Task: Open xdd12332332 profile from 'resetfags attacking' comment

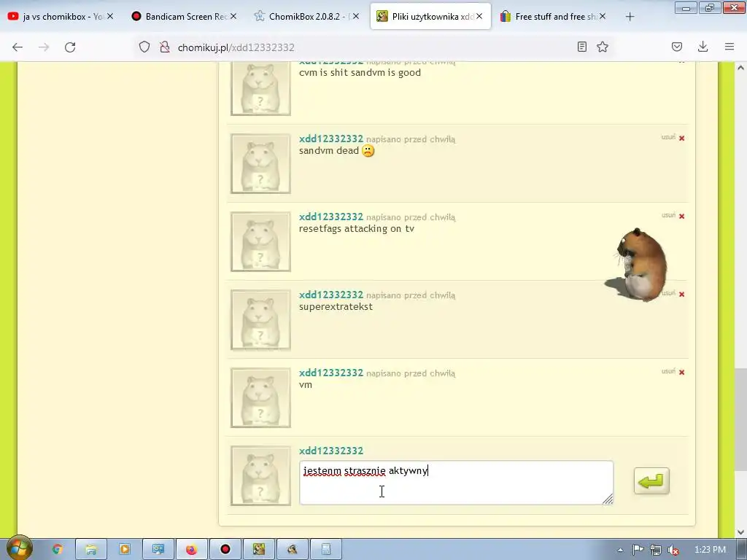Action: coord(331,217)
